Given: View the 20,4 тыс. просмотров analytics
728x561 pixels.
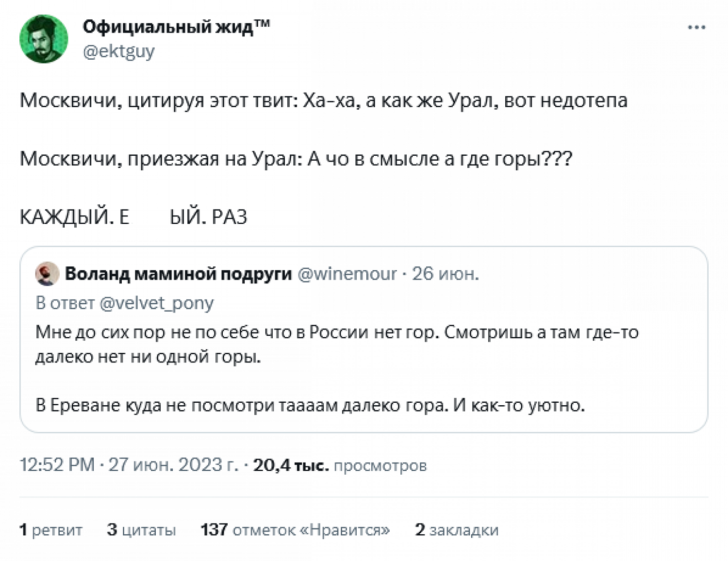Looking at the screenshot, I should point(340,465).
